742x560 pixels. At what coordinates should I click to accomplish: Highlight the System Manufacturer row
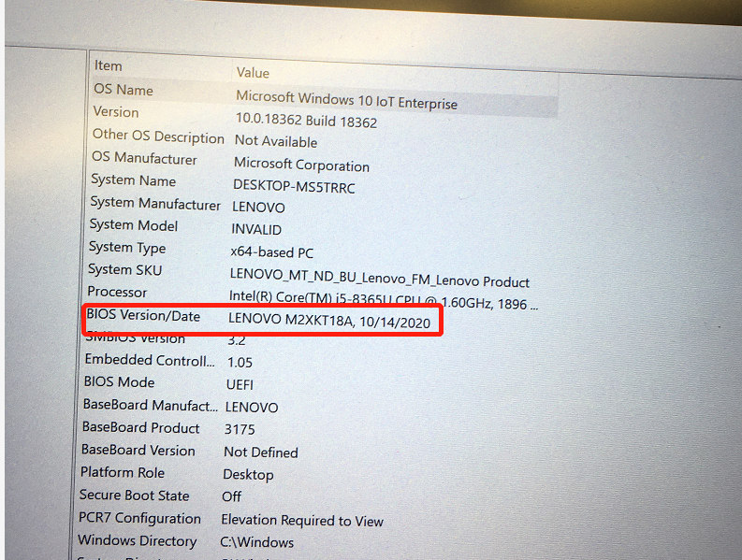(155, 203)
